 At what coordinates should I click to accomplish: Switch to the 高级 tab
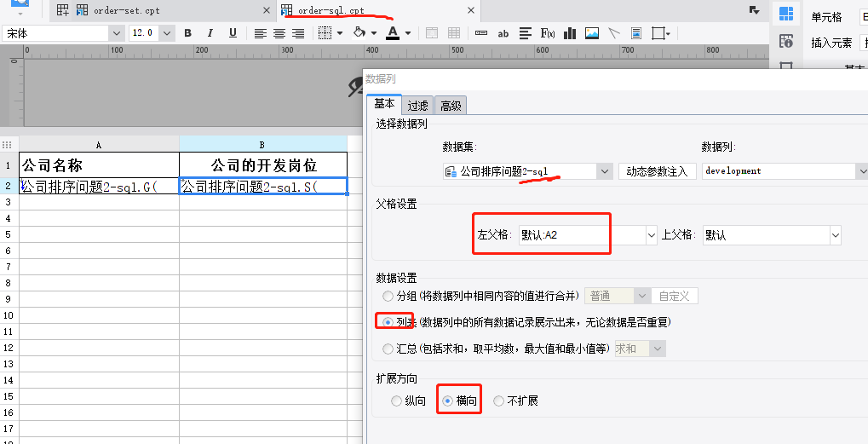[451, 105]
